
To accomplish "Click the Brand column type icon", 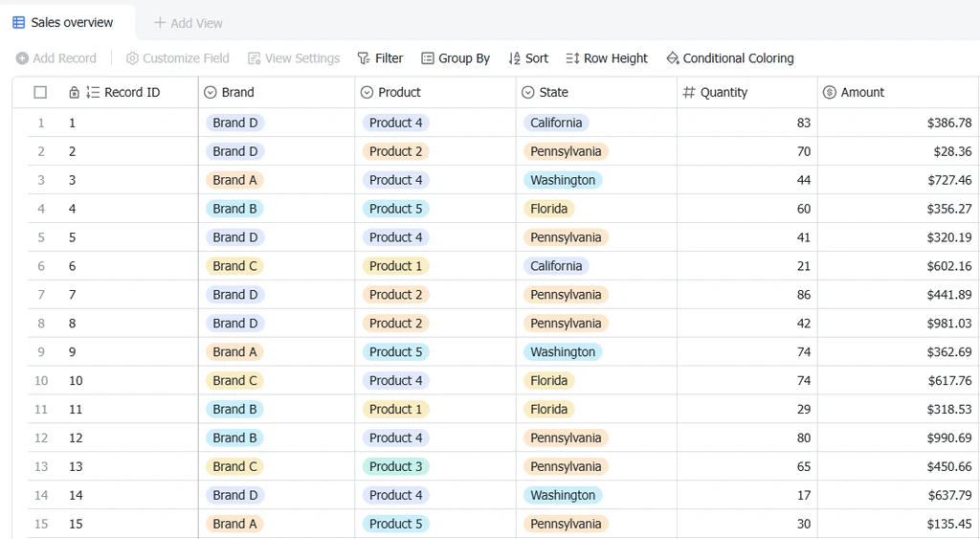I will pos(211,93).
